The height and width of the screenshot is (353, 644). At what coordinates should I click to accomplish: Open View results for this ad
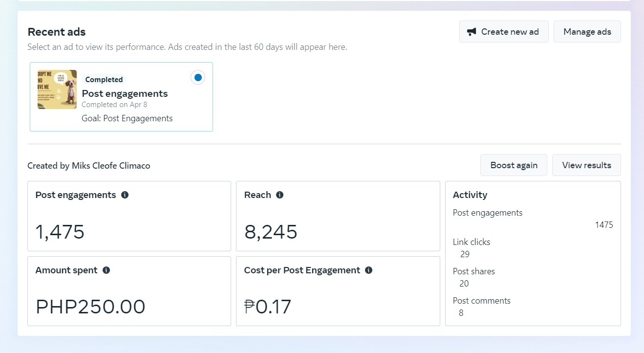click(x=586, y=165)
